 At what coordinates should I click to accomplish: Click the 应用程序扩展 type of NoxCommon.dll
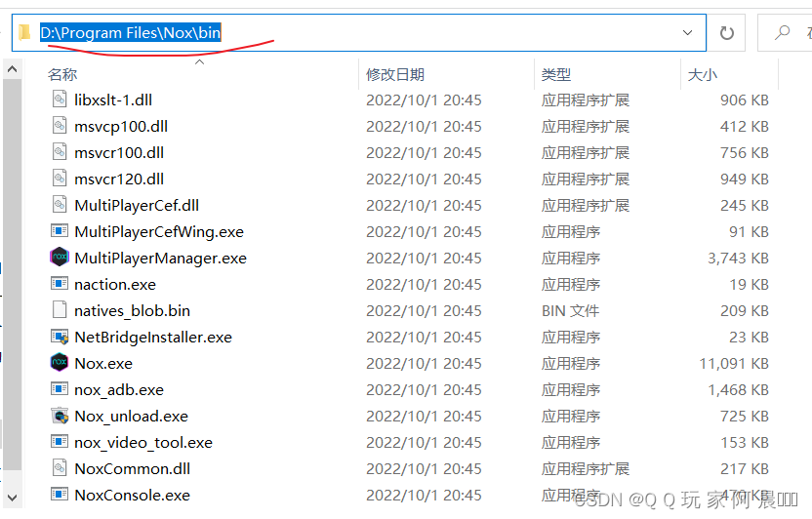(x=586, y=469)
